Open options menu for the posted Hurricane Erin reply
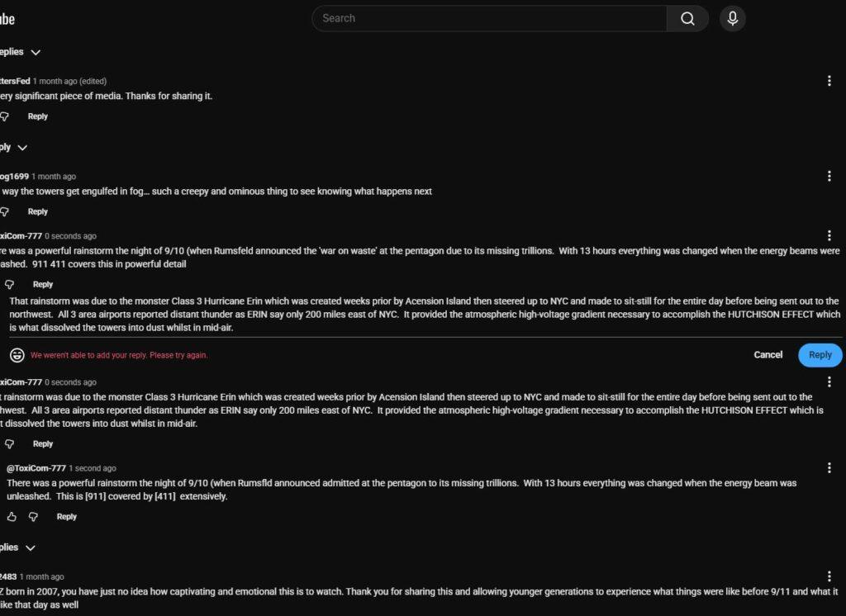Screen dimensions: 846x616 click(829, 382)
